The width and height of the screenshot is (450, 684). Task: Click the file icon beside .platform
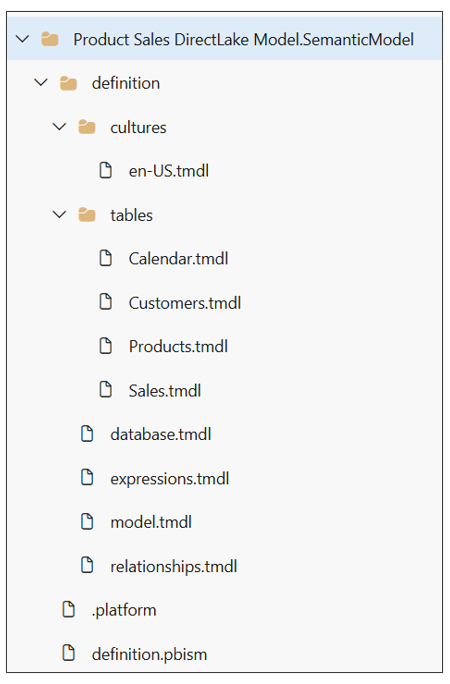[69, 609]
